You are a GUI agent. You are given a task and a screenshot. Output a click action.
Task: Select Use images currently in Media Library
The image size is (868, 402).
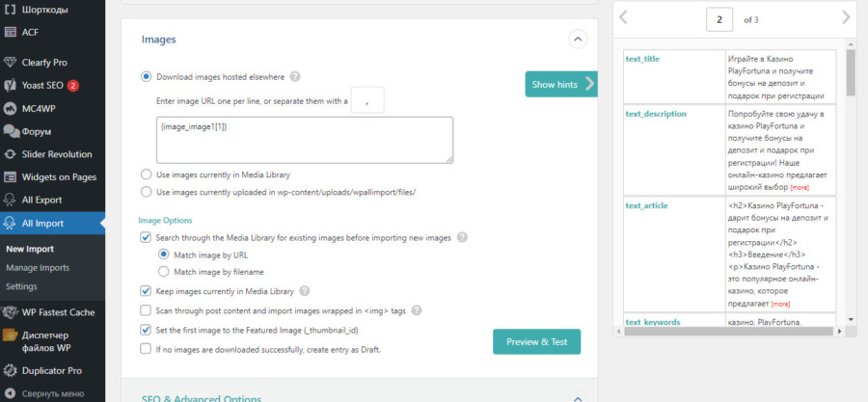(147, 174)
